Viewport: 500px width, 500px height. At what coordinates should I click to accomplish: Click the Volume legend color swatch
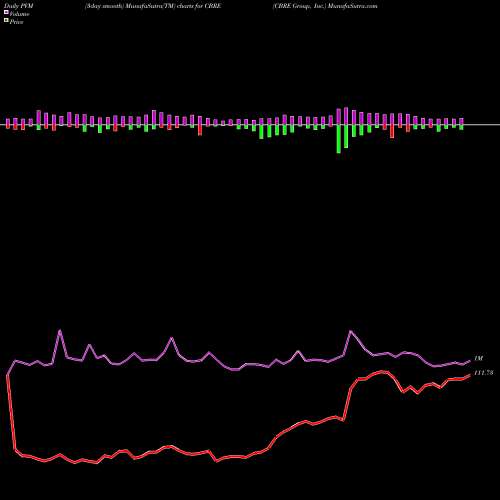pos(6,12)
